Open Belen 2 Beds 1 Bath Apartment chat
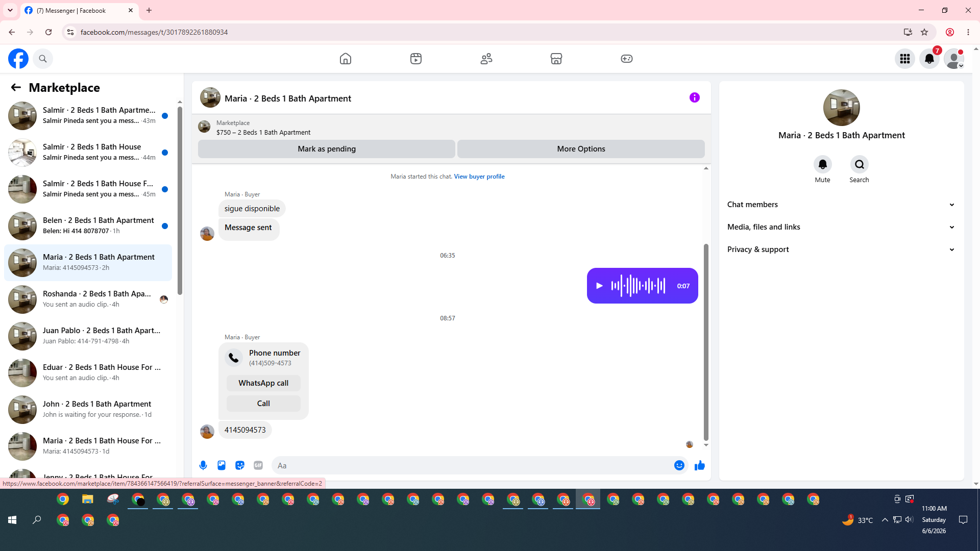This screenshot has height=551, width=980. click(x=88, y=226)
